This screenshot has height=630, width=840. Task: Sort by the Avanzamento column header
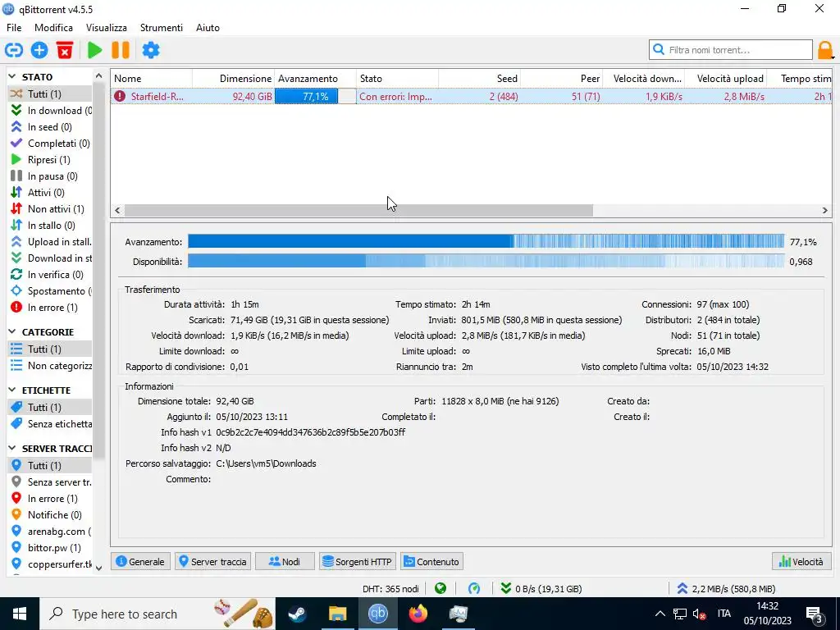pyautogui.click(x=316, y=79)
